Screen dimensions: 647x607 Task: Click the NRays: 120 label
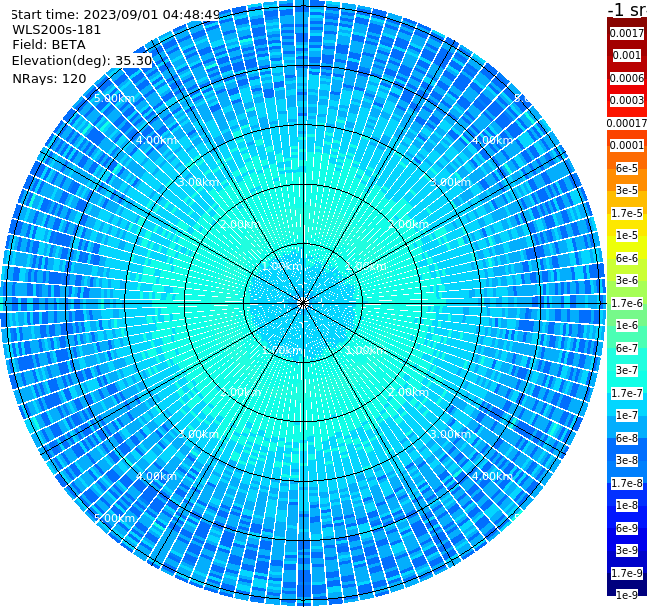tap(49, 78)
